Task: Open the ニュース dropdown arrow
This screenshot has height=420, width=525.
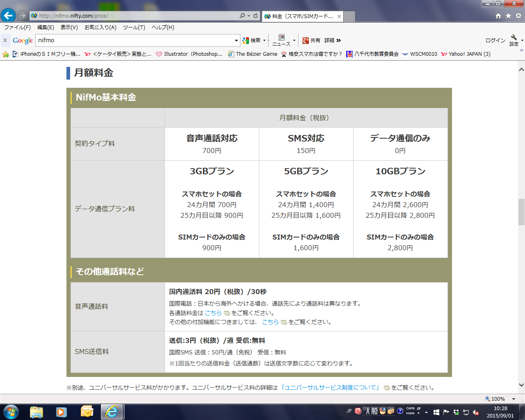Action: pyautogui.click(x=294, y=40)
